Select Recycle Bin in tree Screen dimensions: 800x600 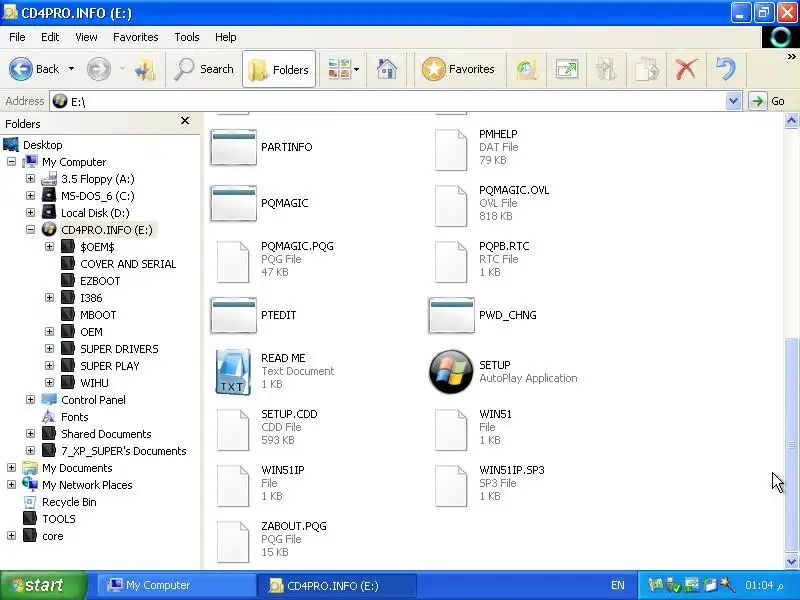tap(69, 502)
